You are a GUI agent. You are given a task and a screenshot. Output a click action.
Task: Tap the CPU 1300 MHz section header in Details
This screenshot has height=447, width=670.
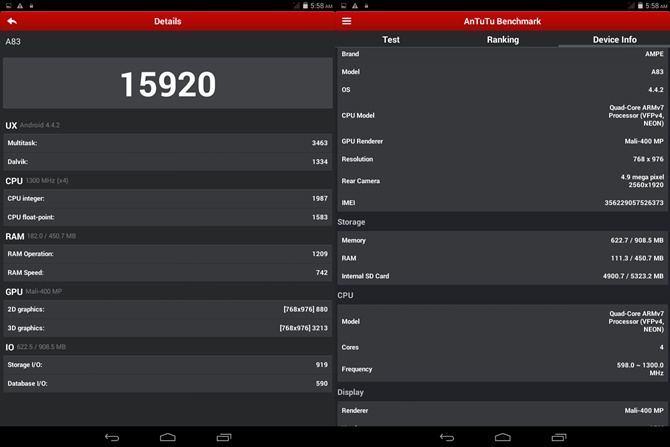(x=37, y=181)
